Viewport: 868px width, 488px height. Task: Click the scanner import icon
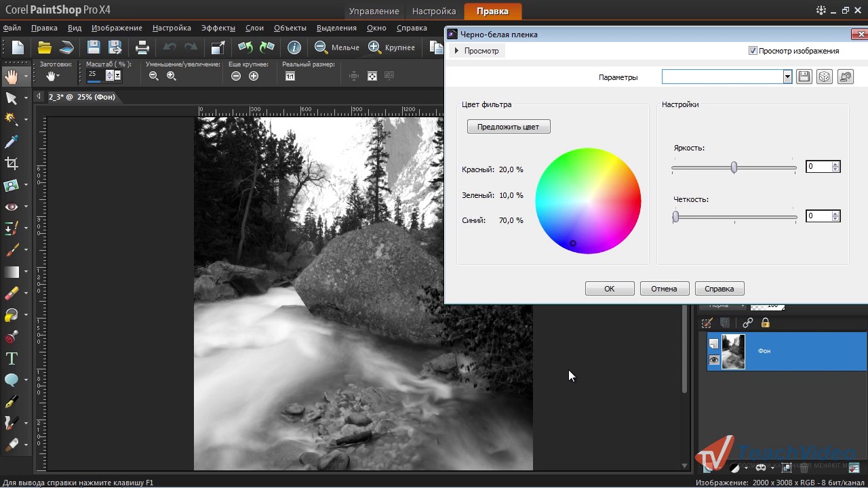pos(66,47)
